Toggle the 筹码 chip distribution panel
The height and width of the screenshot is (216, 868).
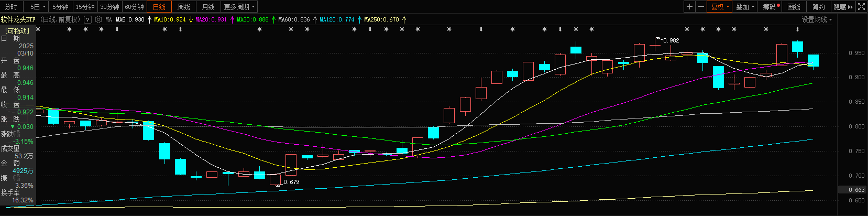coord(771,7)
